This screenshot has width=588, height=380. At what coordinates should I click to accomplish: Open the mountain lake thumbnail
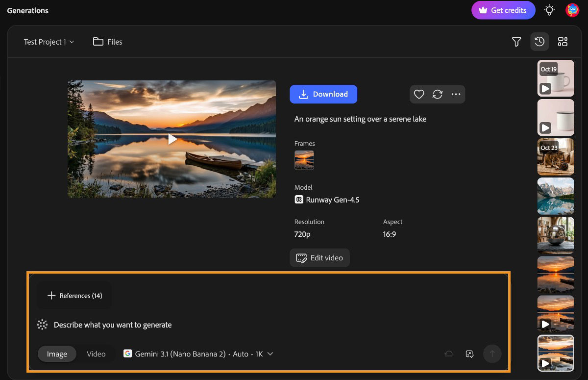(x=556, y=196)
